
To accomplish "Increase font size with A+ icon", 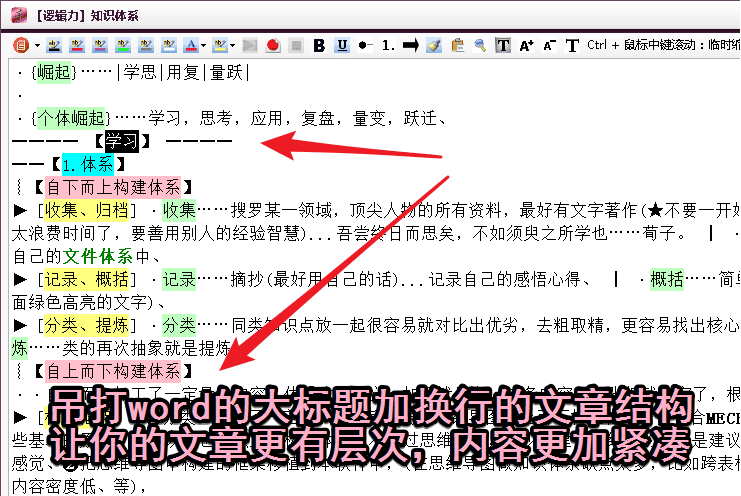I will coord(526,45).
